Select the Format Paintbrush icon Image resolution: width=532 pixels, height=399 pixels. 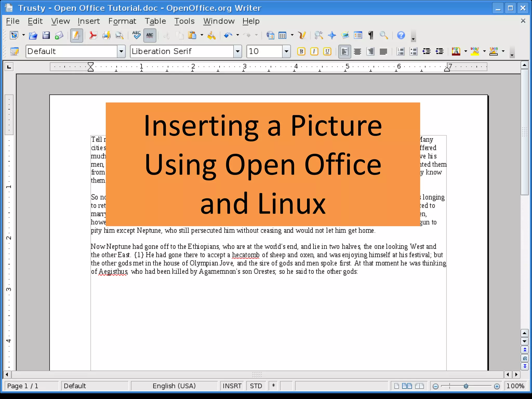point(211,35)
